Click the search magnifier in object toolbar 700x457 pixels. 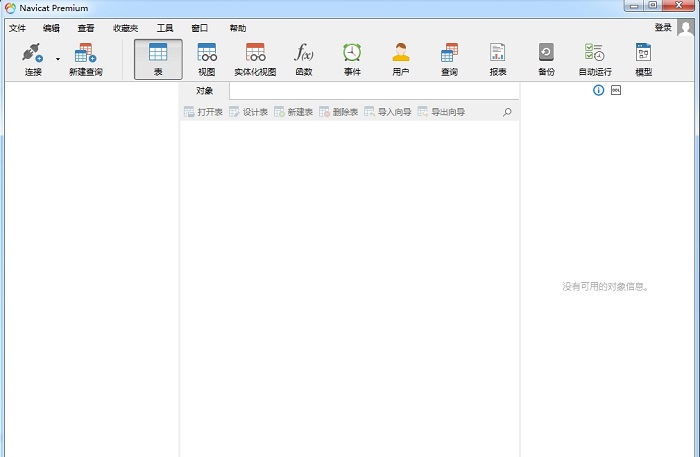[x=507, y=112]
